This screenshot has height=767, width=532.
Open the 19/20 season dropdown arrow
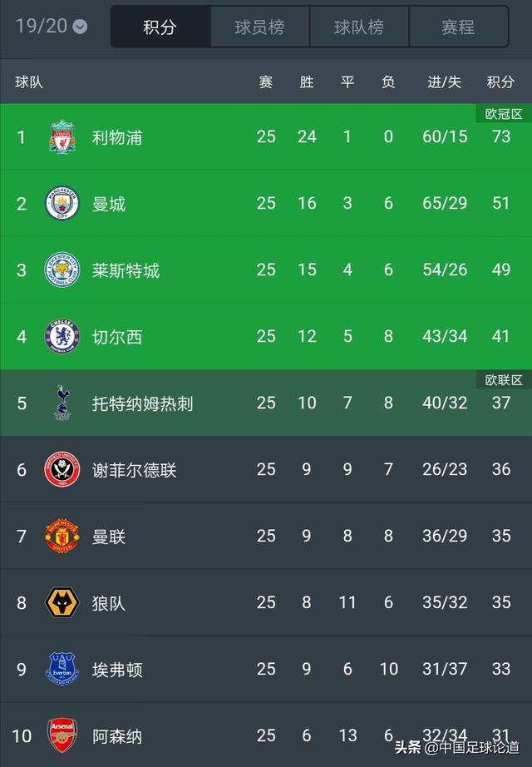(80, 27)
